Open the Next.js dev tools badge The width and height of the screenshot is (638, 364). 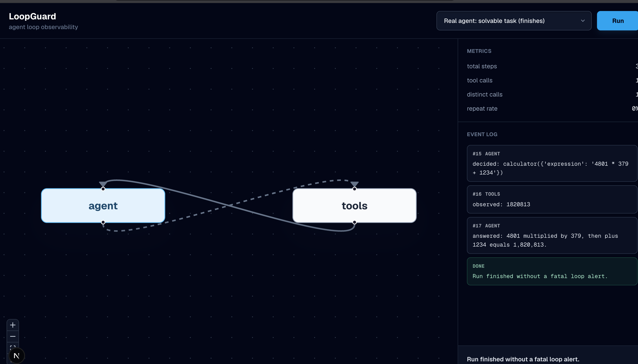pyautogui.click(x=17, y=355)
